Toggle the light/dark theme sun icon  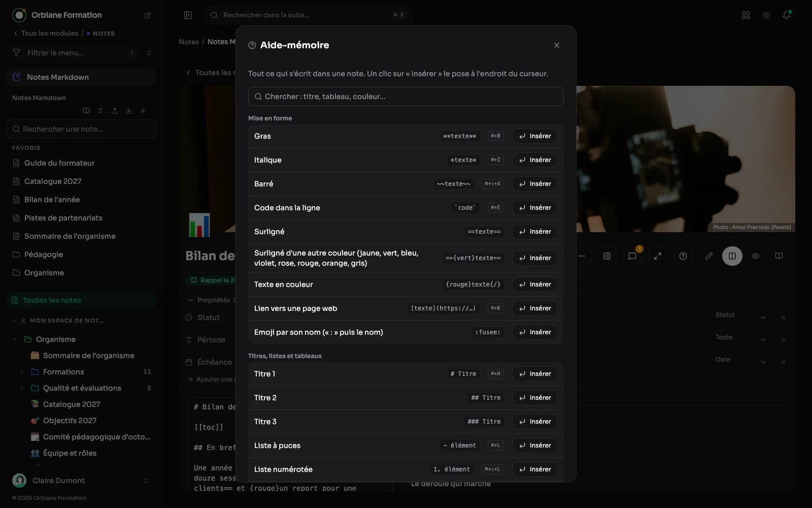[766, 15]
